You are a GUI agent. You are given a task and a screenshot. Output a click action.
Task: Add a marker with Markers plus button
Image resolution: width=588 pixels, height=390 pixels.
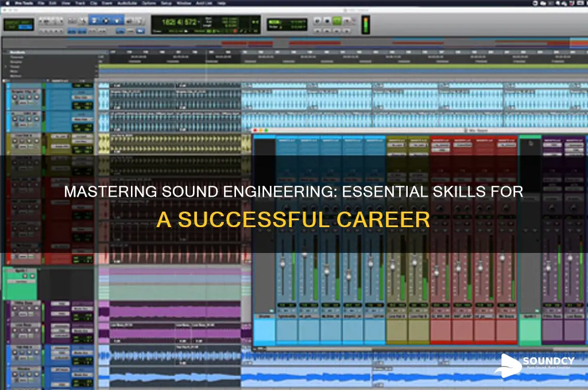[x=96, y=76]
